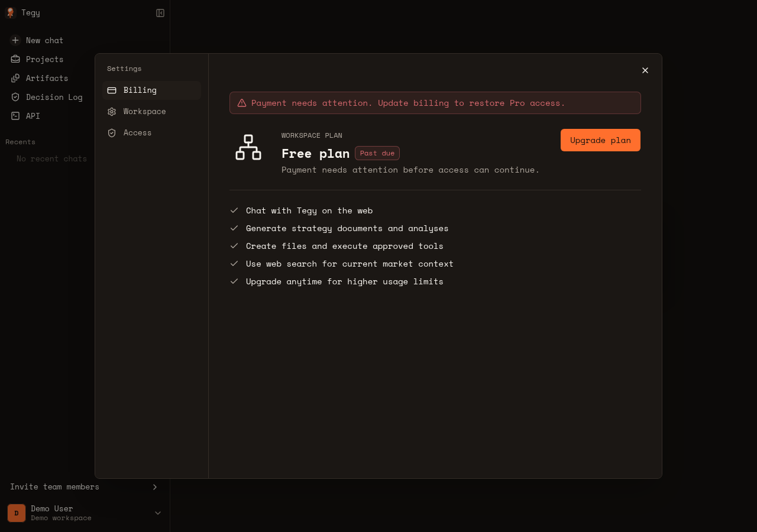Click the 'Demo workspace' subtitle

click(x=61, y=518)
